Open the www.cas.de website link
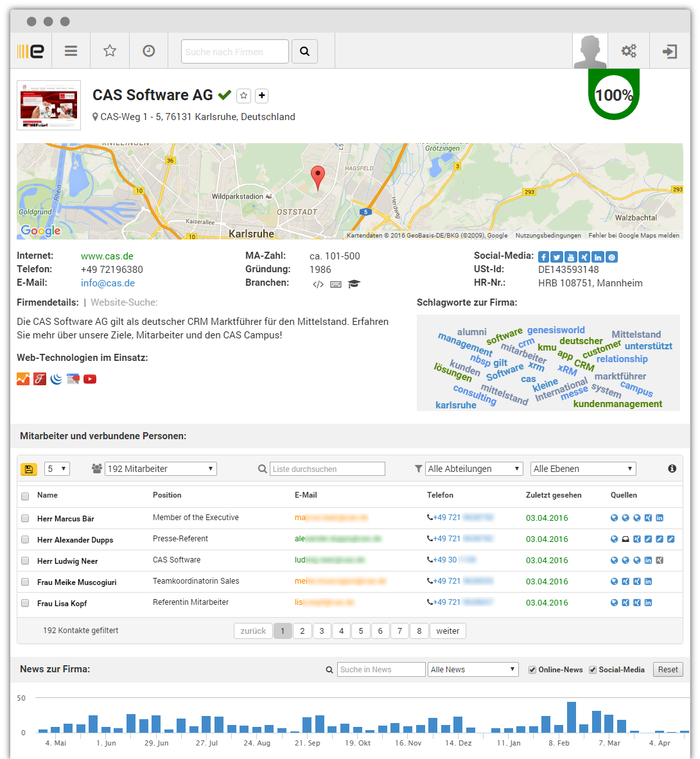The image size is (700, 759). click(x=107, y=256)
